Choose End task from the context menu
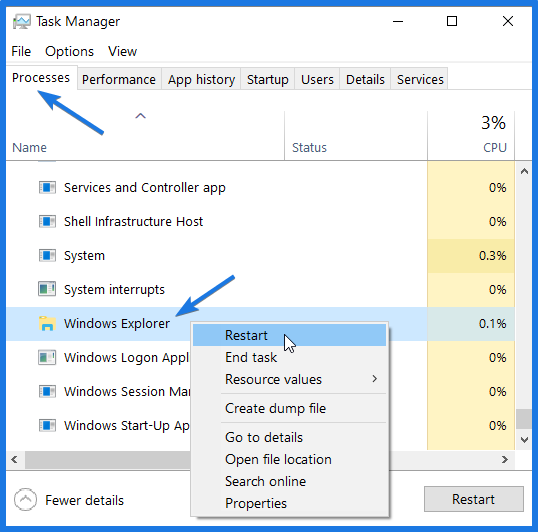The width and height of the screenshot is (538, 532). click(x=289, y=357)
